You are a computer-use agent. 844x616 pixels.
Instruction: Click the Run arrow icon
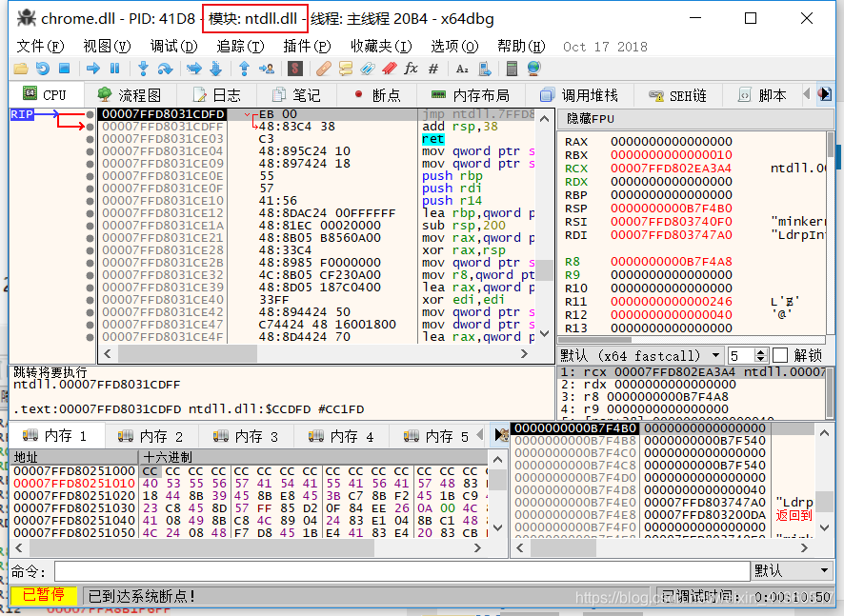click(93, 69)
